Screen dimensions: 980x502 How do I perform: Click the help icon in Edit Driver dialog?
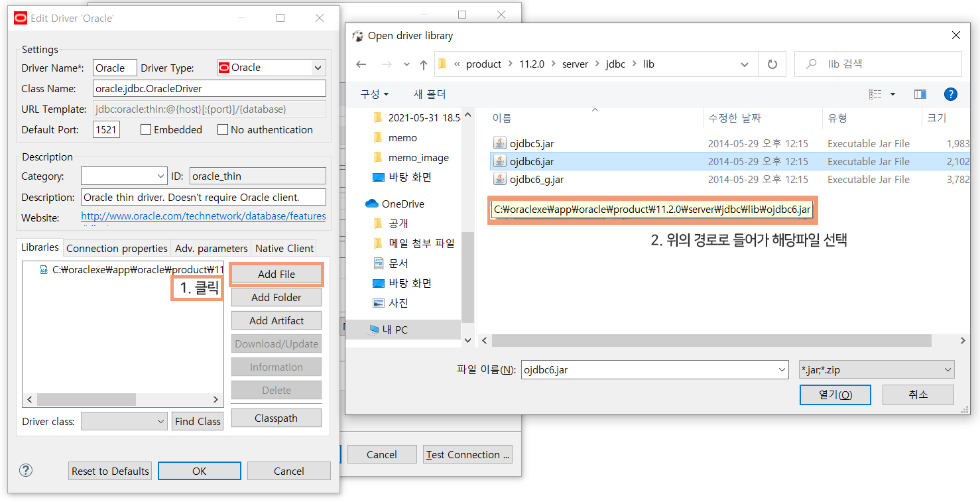25,470
